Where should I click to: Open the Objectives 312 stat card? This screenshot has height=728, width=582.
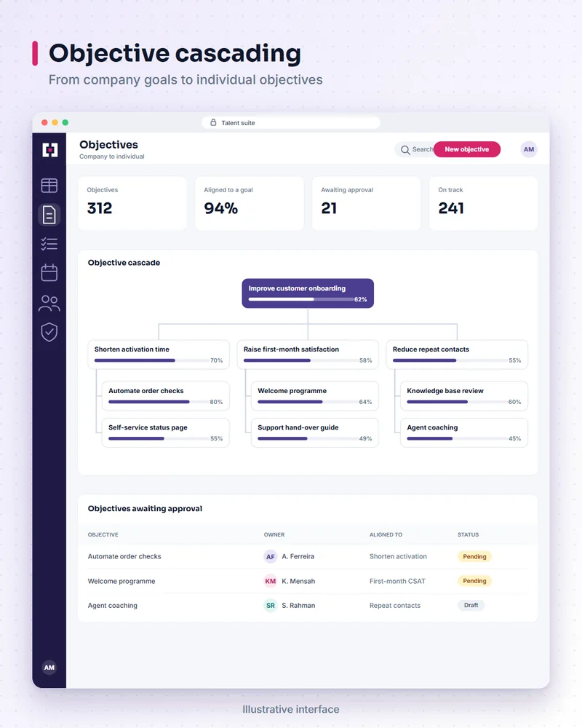(x=132, y=203)
